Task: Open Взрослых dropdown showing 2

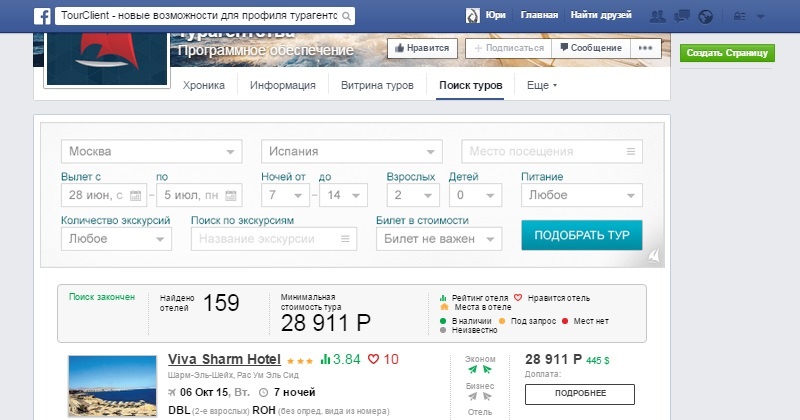Action: point(413,195)
